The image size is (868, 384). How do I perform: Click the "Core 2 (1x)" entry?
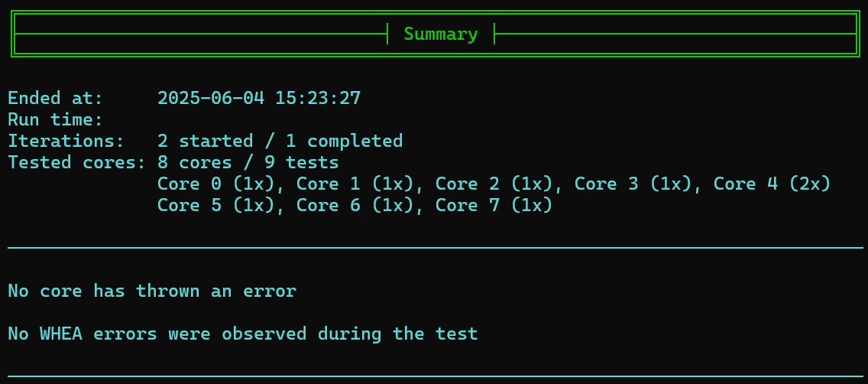point(494,184)
